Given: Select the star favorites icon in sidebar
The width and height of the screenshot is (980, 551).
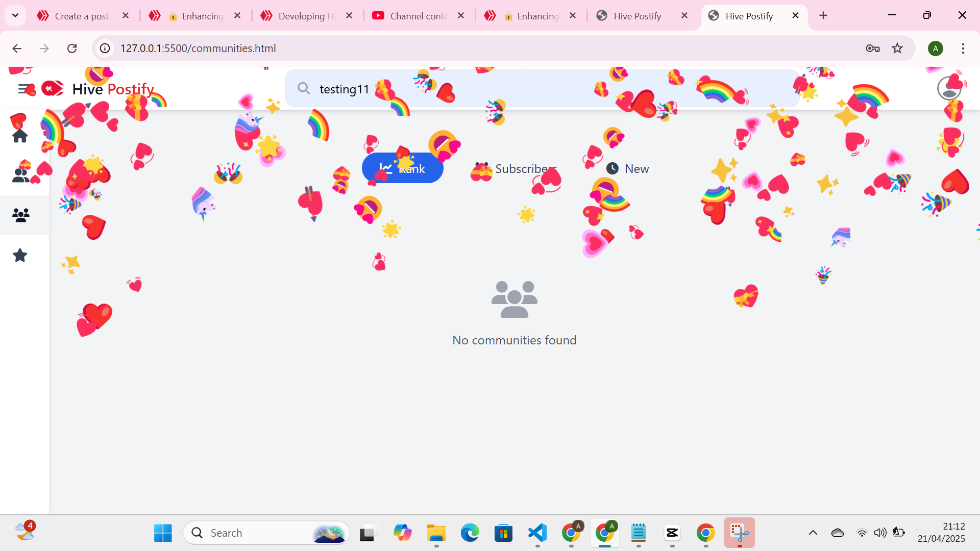Looking at the screenshot, I should (x=20, y=255).
